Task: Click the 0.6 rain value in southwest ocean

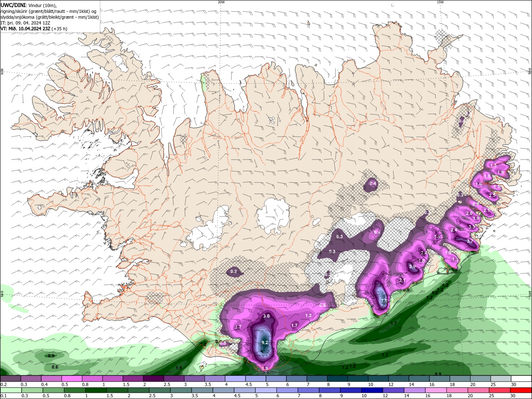Action: pos(55,367)
